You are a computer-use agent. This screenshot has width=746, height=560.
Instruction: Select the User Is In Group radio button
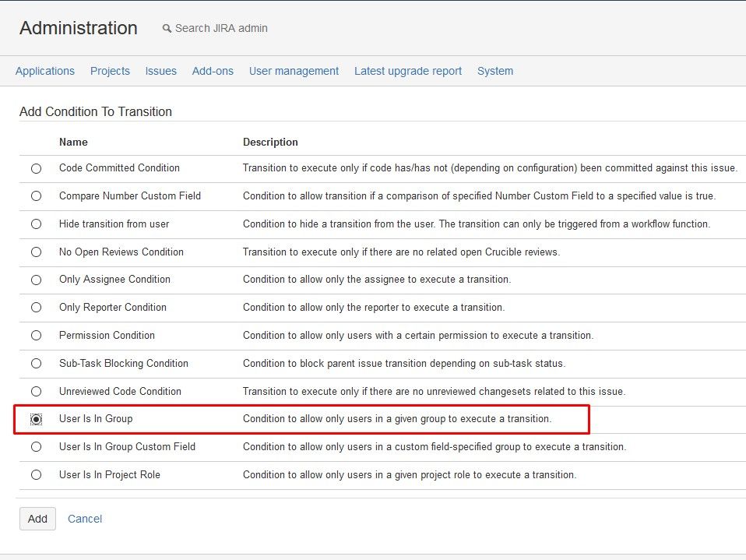tap(36, 419)
